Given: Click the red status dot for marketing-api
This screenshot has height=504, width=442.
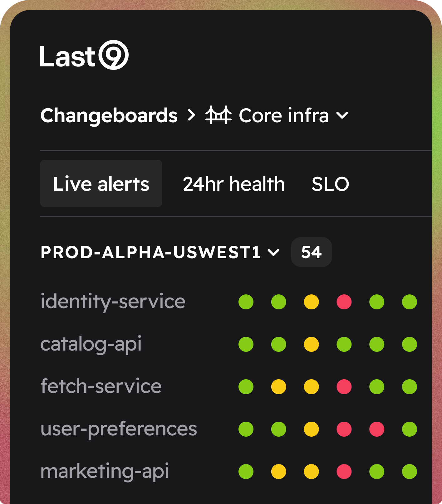Looking at the screenshot, I should 344,472.
